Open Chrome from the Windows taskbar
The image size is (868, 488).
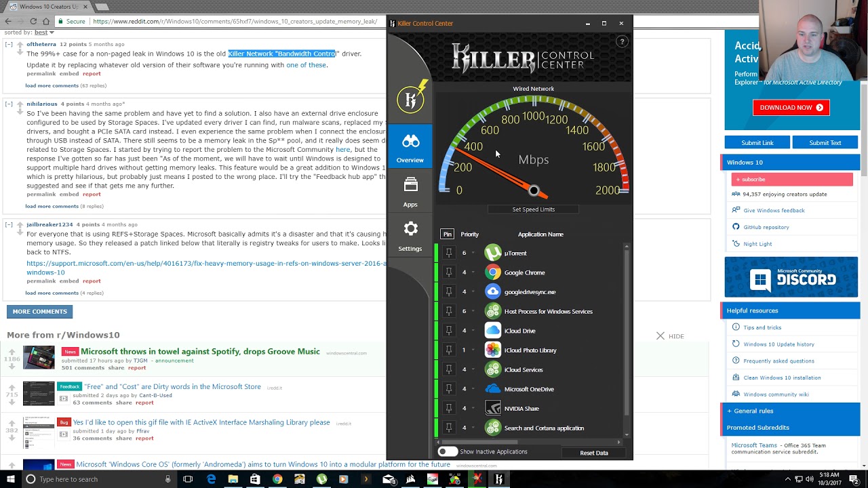tap(277, 479)
